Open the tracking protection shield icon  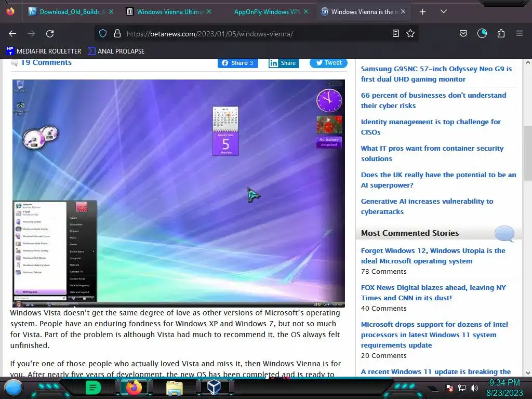coord(103,33)
